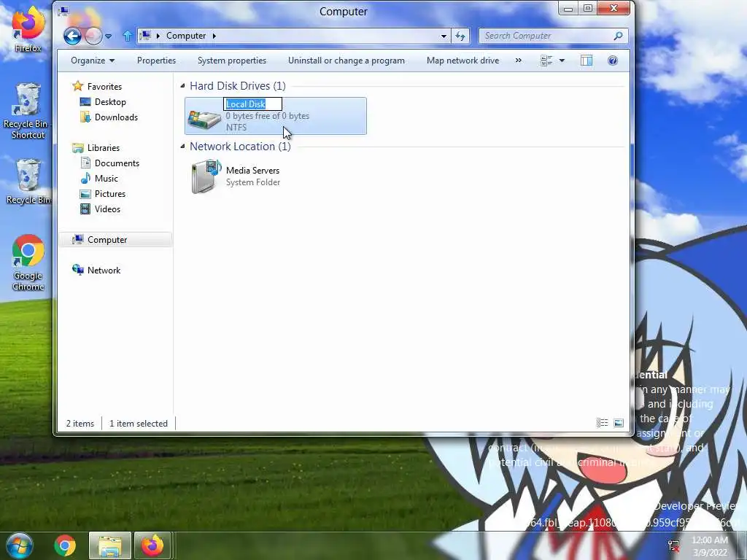Select the Recycle Bin Shortcut desktop icon
747x560 pixels.
(28, 111)
